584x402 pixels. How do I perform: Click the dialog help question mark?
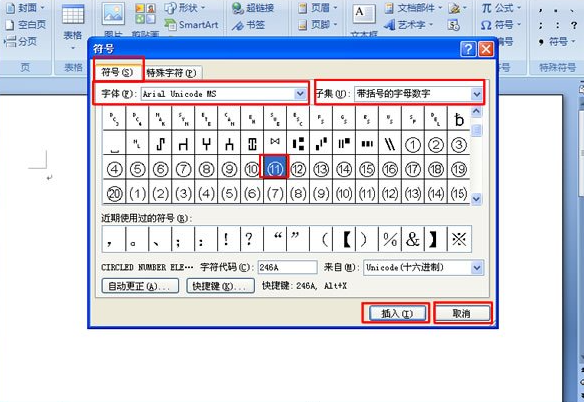[x=468, y=49]
